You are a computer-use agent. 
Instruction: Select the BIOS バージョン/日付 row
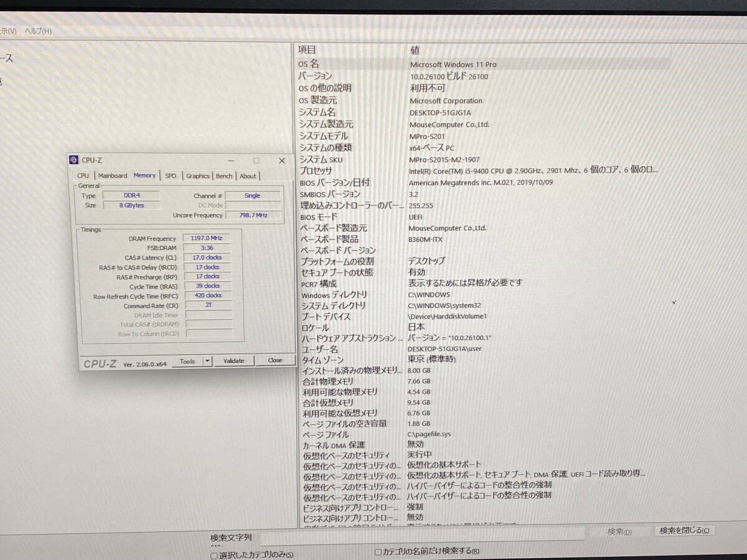pos(484,182)
